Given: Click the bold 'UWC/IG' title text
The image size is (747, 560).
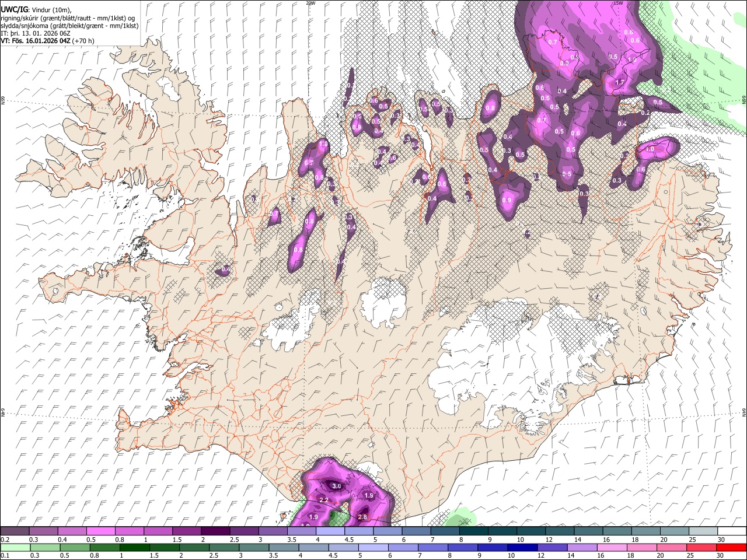Looking at the screenshot, I should click(14, 10).
